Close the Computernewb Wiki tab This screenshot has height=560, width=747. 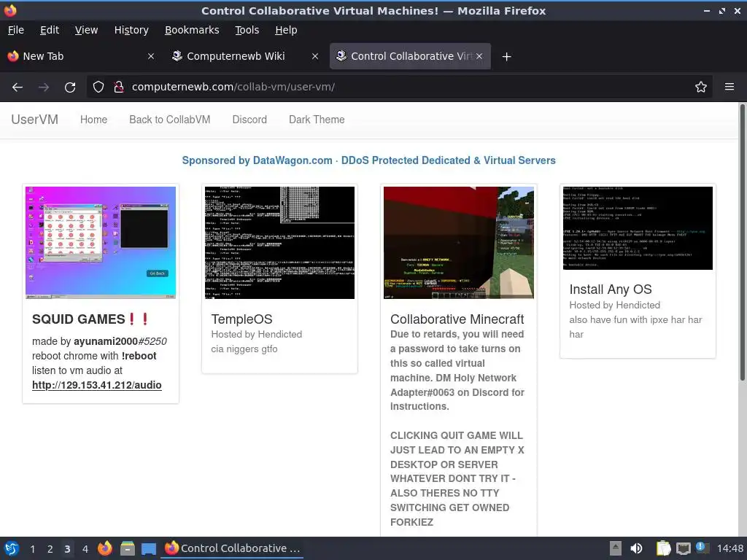point(315,56)
